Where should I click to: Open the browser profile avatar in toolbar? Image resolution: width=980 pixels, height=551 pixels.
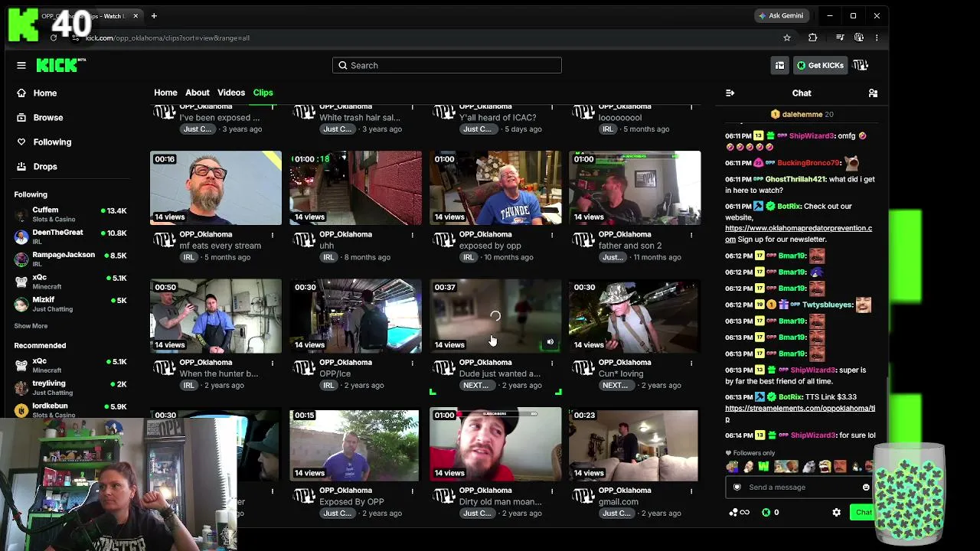pyautogui.click(x=859, y=37)
